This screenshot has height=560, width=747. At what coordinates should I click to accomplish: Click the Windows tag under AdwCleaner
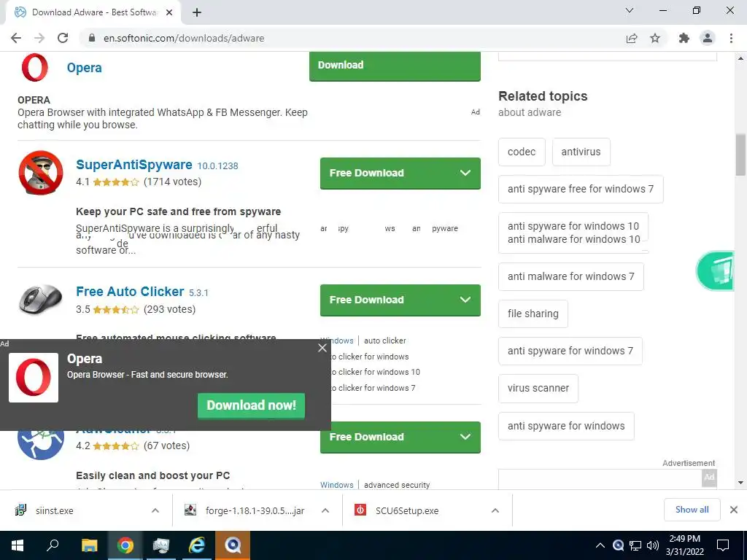click(337, 485)
